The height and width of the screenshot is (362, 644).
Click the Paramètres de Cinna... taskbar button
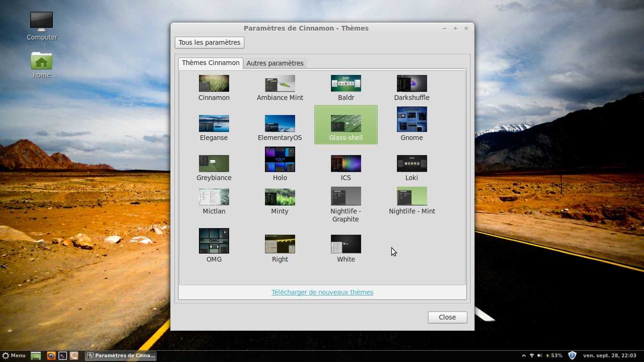pos(121,356)
